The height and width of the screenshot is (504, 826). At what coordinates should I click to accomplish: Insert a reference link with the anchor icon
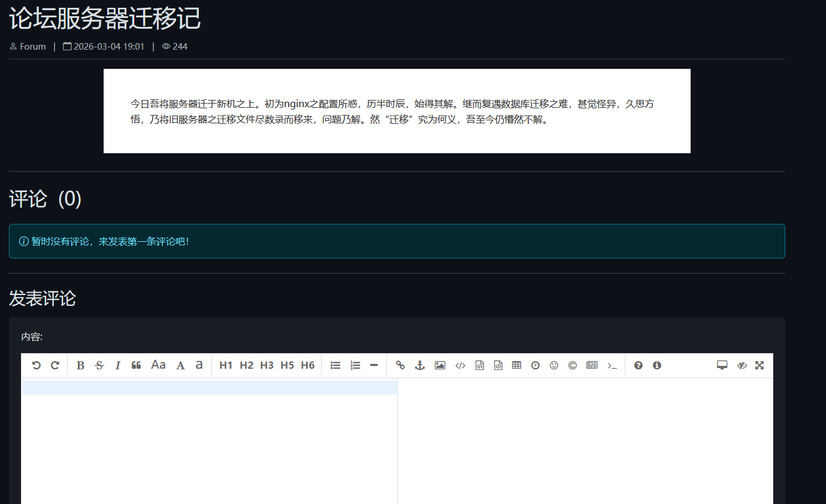tap(420, 365)
